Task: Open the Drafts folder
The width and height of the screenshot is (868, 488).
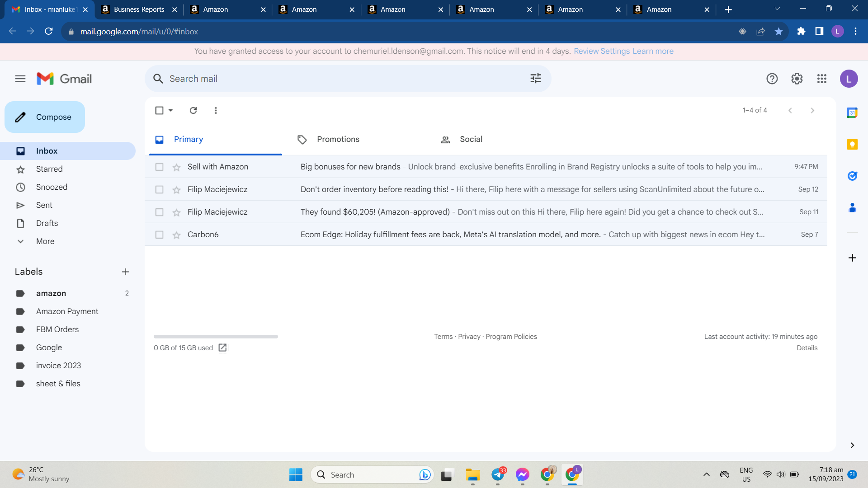Action: [x=47, y=223]
